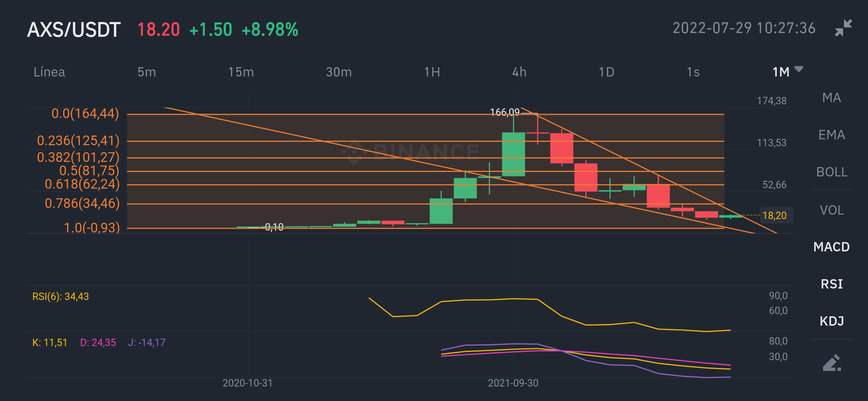Turn on BOLL bands indicator

point(831,172)
